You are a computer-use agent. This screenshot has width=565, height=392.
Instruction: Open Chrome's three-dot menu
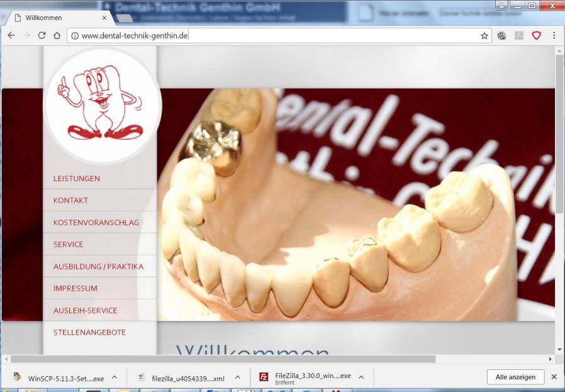pyautogui.click(x=554, y=35)
